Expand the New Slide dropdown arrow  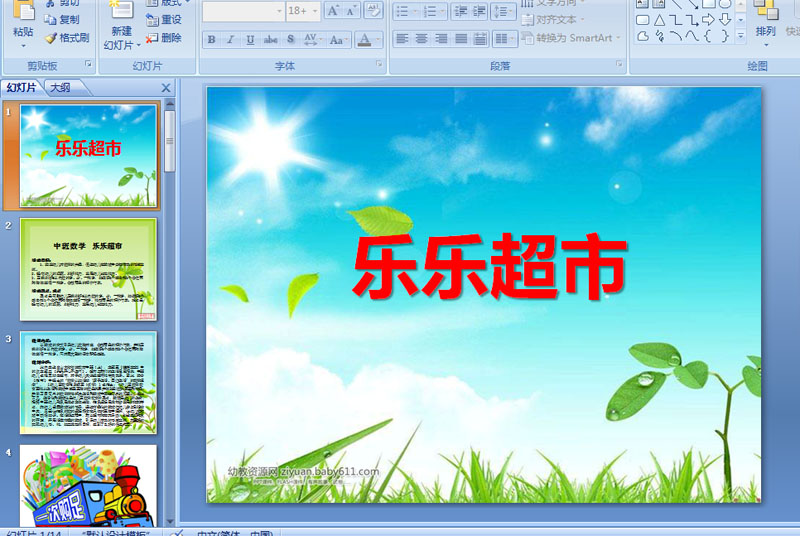139,45
